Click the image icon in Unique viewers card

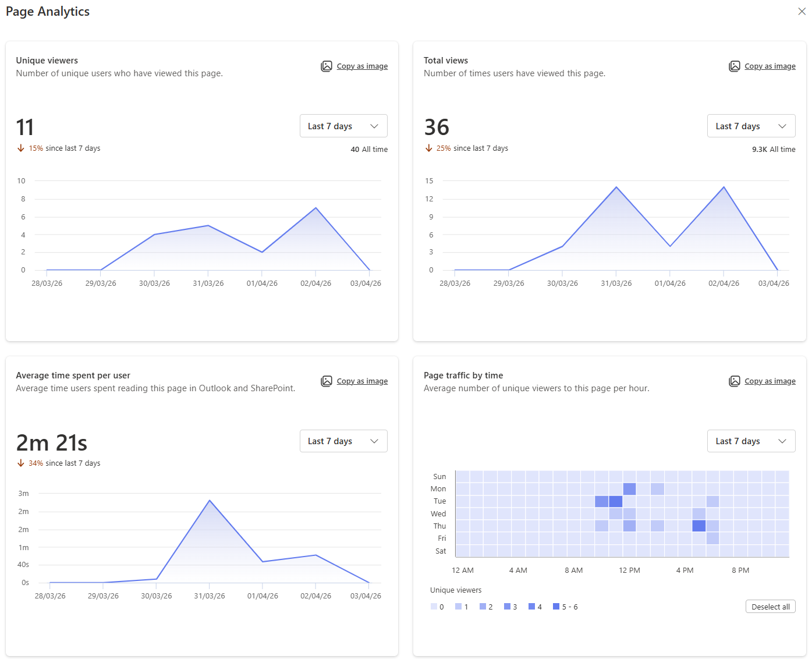pos(327,66)
